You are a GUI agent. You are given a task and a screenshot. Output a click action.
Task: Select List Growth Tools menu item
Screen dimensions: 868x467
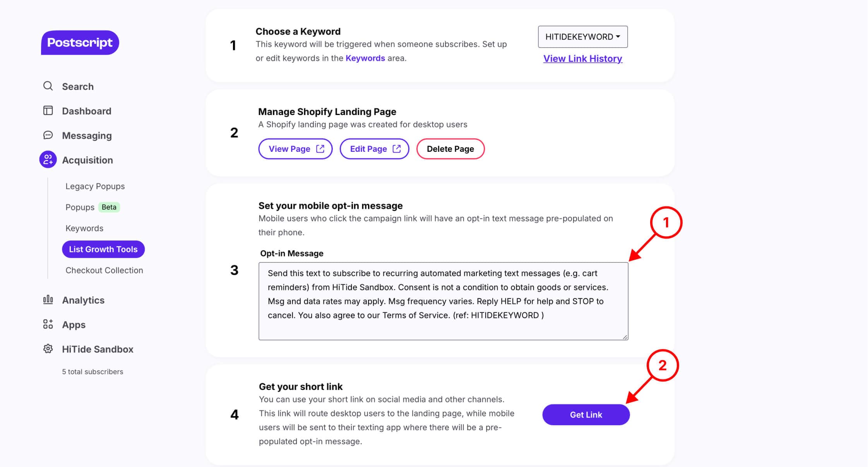point(103,249)
